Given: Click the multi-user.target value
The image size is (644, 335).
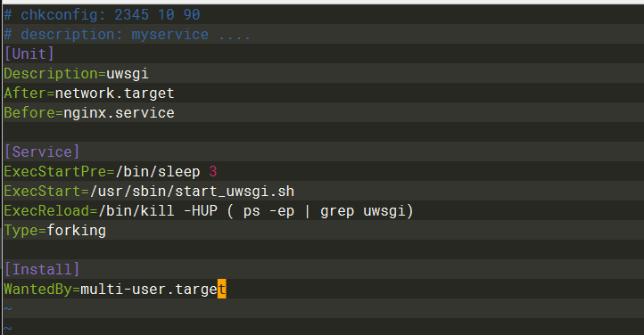Looking at the screenshot, I should coord(153,289).
